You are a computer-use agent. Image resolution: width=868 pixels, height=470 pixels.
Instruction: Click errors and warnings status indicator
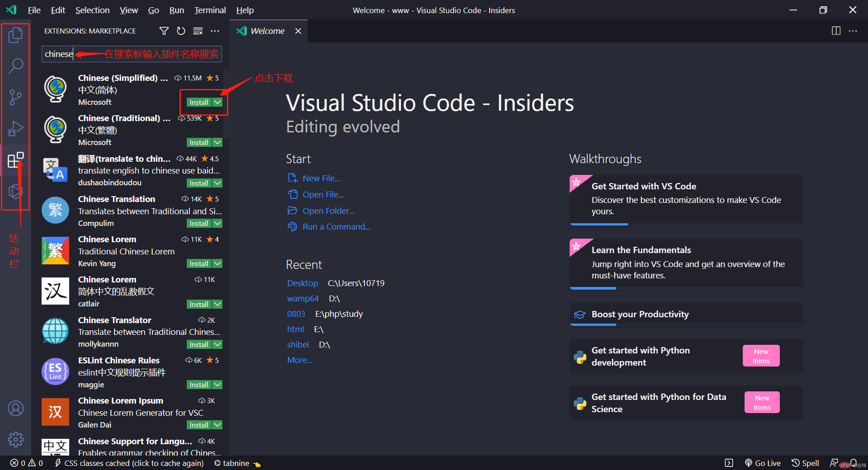[26, 463]
